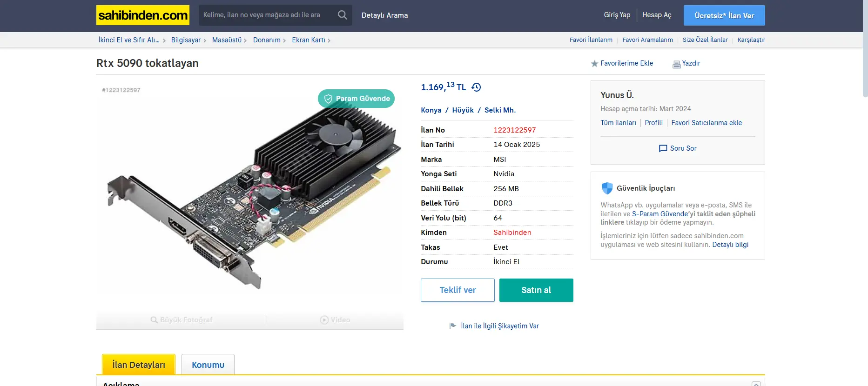Open seller Profili link
This screenshot has width=868, height=386.
click(x=653, y=123)
